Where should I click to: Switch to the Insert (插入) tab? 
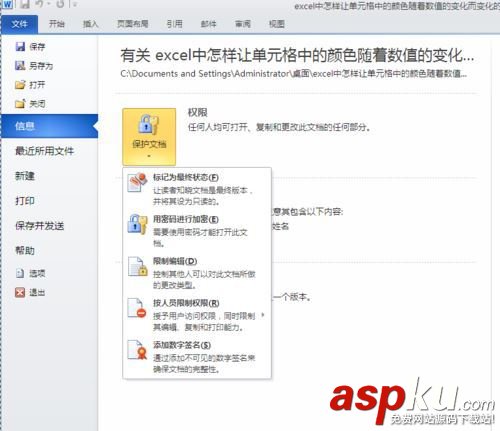coord(90,24)
